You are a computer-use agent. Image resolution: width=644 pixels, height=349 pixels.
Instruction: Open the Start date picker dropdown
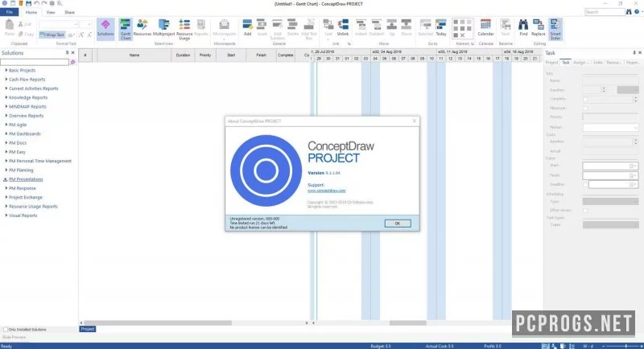click(634, 166)
